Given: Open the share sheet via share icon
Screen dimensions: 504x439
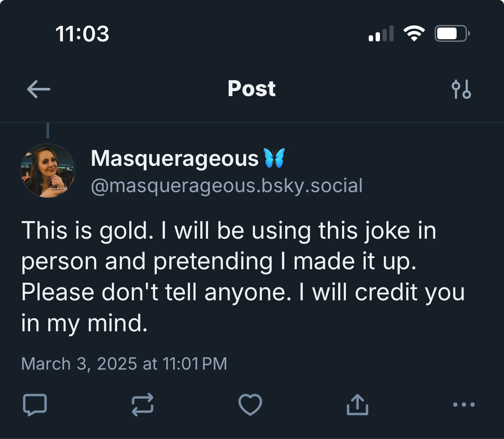Looking at the screenshot, I should pyautogui.click(x=358, y=405).
